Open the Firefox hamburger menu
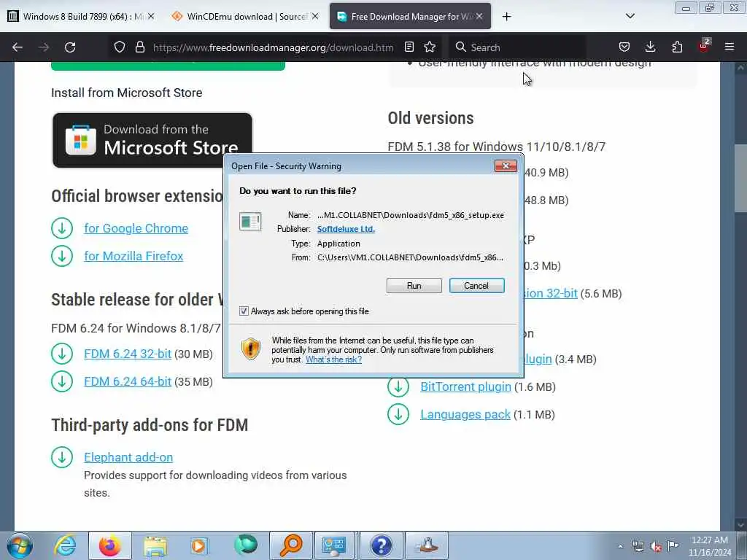Viewport: 747px width, 560px height. [x=729, y=47]
